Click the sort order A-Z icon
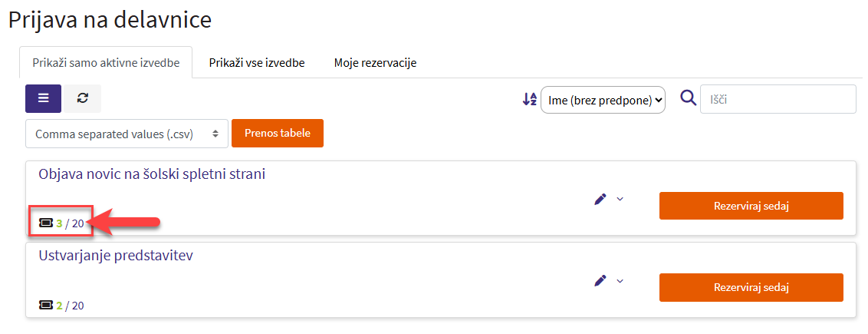Viewport: 868px width, 334px height. click(x=530, y=99)
